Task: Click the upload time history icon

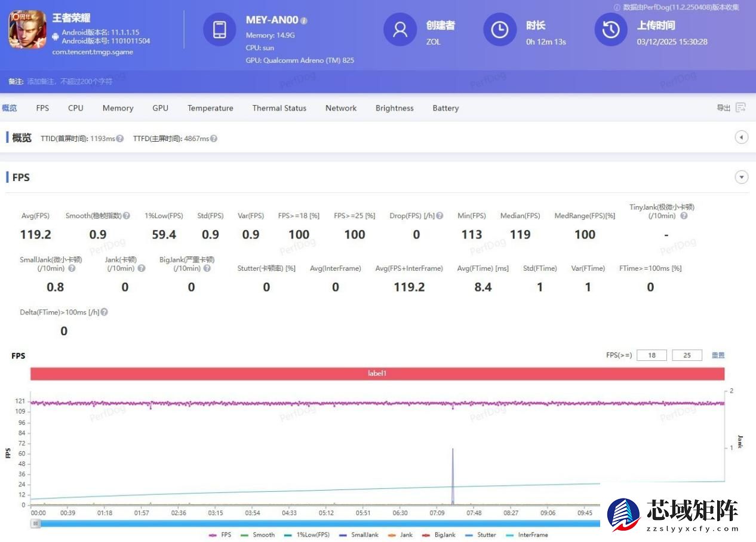Action: pos(610,29)
